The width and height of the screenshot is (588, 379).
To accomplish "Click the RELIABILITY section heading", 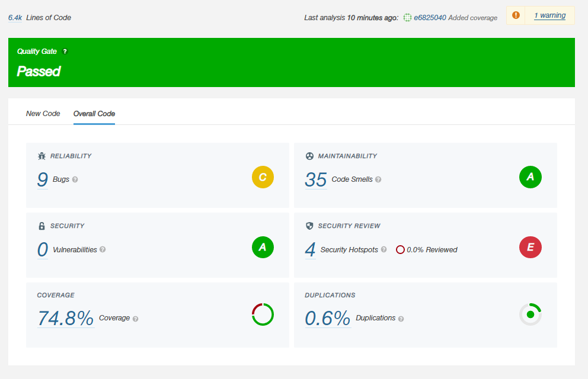I will [x=71, y=156].
